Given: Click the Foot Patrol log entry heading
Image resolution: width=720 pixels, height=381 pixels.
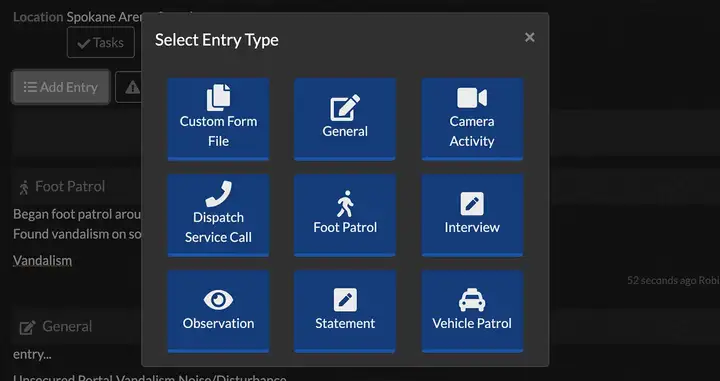Looking at the screenshot, I should pos(70,186).
